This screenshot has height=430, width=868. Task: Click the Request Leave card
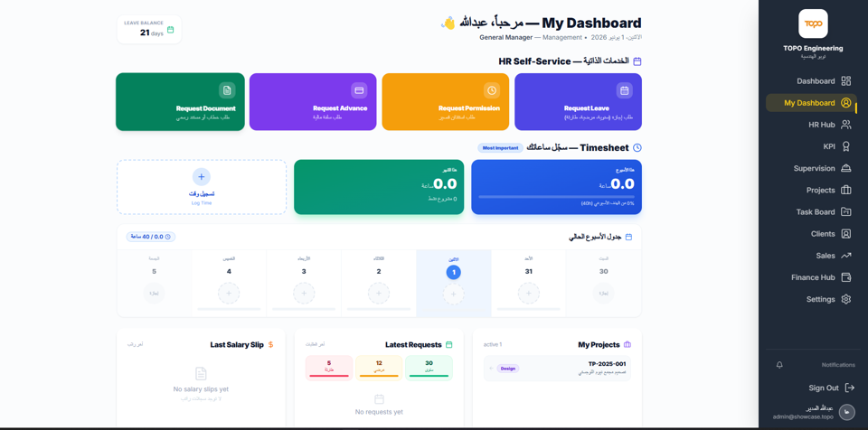coord(578,102)
